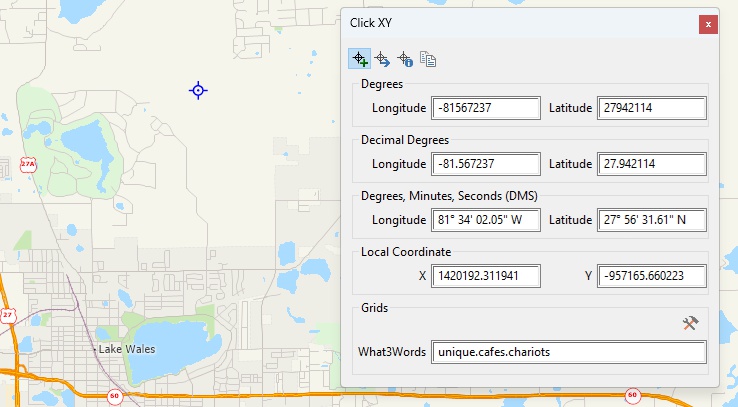Focus the Local Coordinate X field
This screenshot has height=407, width=738.
coord(486,276)
